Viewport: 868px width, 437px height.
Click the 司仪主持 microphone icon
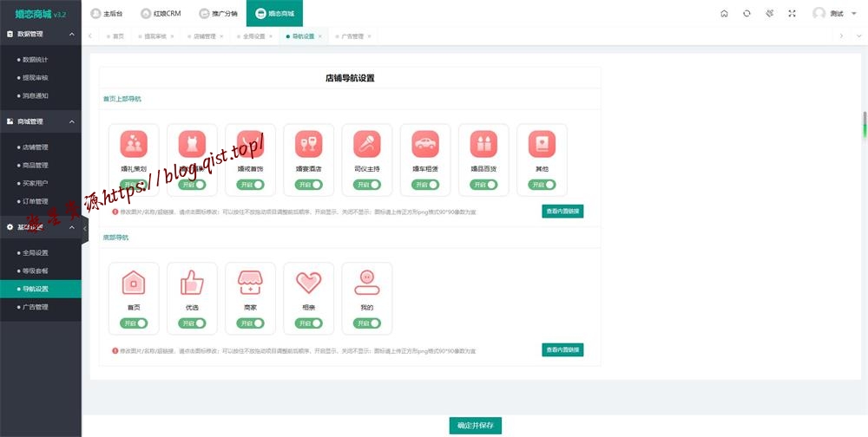(366, 143)
